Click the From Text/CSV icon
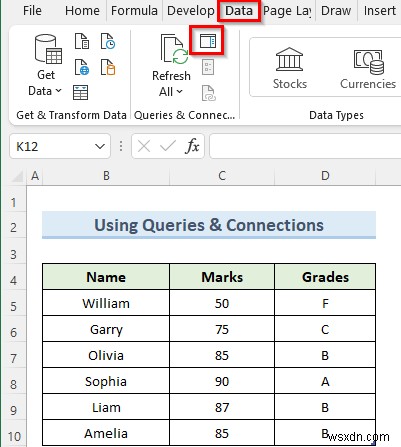The image size is (401, 447). coord(82,41)
